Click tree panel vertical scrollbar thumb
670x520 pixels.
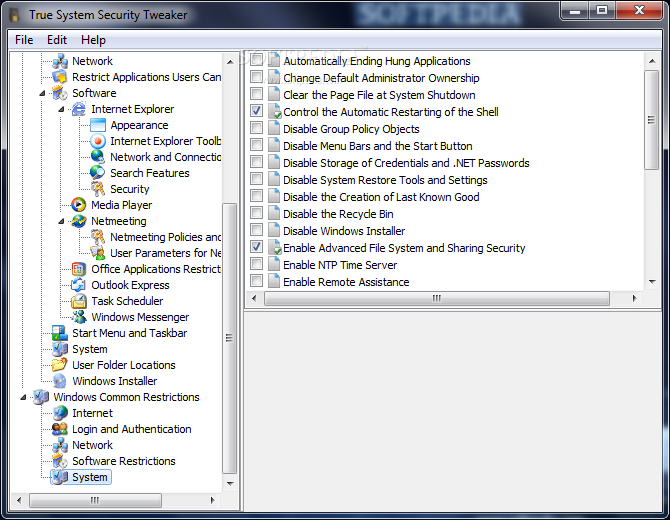click(x=229, y=338)
